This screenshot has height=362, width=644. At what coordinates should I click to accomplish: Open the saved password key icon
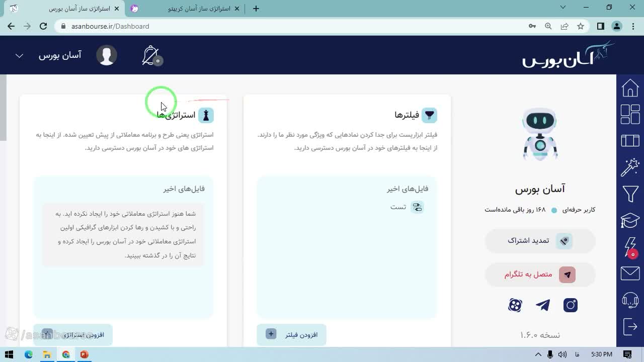point(532,26)
